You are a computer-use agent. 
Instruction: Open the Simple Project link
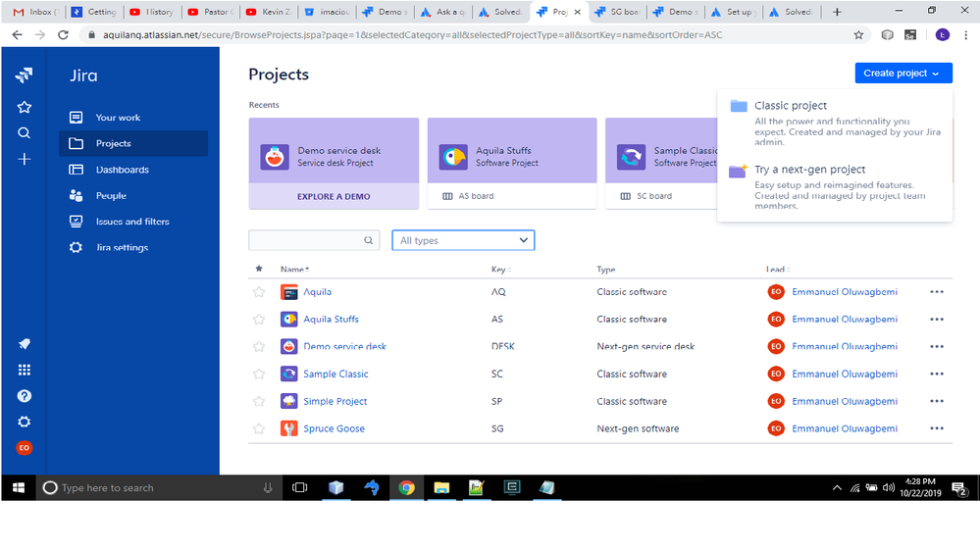click(335, 401)
